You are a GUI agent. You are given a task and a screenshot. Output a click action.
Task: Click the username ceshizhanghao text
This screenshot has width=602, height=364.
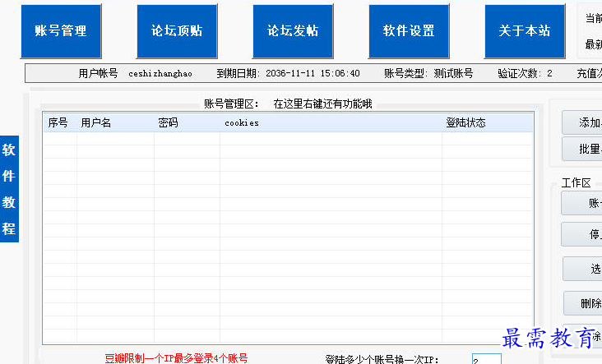pos(160,74)
